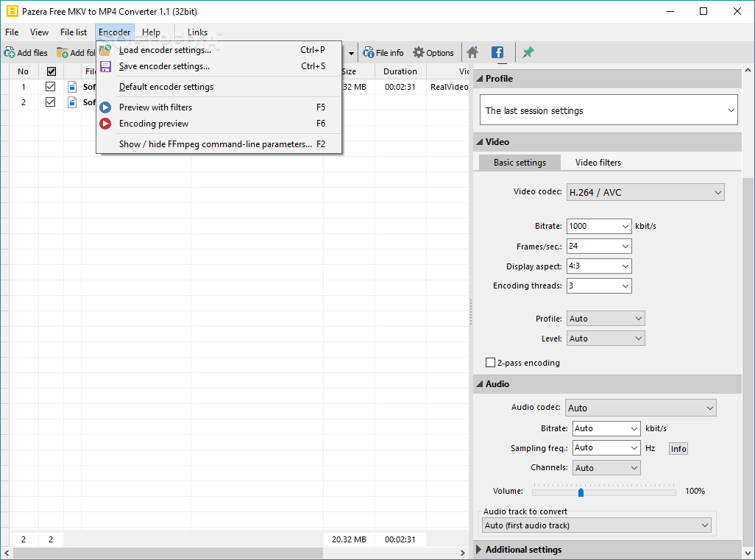The image size is (755, 560).
Task: Switch to the Video filters tab
Action: click(598, 163)
